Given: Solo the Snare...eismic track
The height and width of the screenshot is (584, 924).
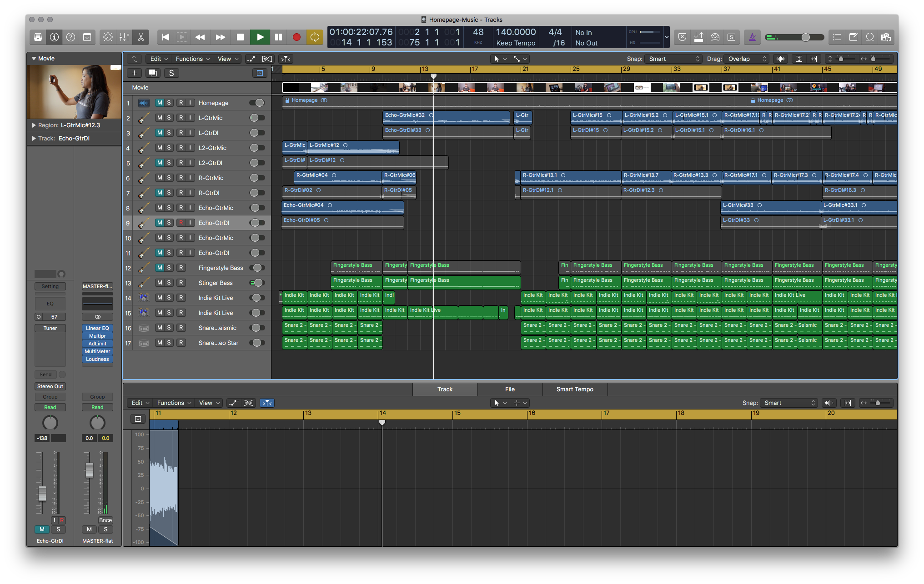Looking at the screenshot, I should 169,328.
